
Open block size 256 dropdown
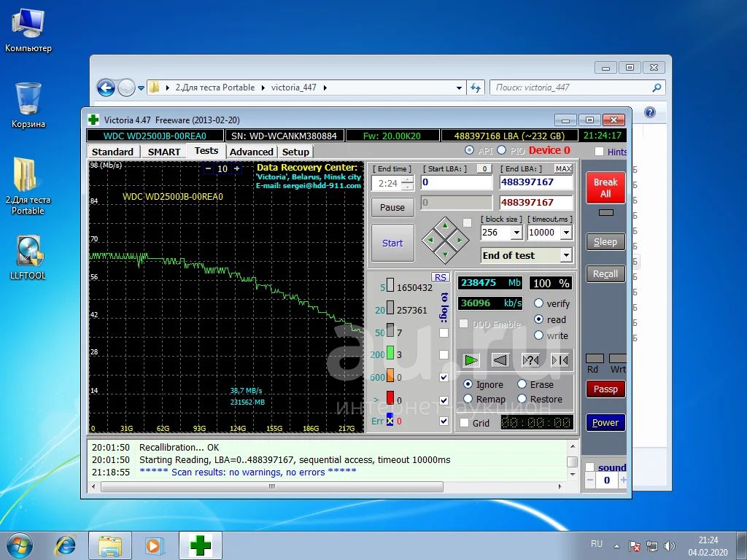[x=517, y=233]
